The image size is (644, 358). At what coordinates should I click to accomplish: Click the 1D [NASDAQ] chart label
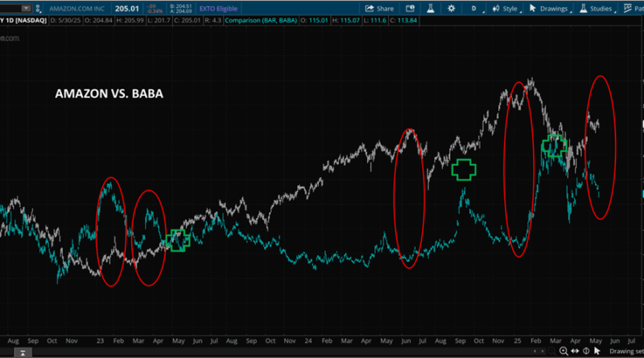(x=26, y=21)
